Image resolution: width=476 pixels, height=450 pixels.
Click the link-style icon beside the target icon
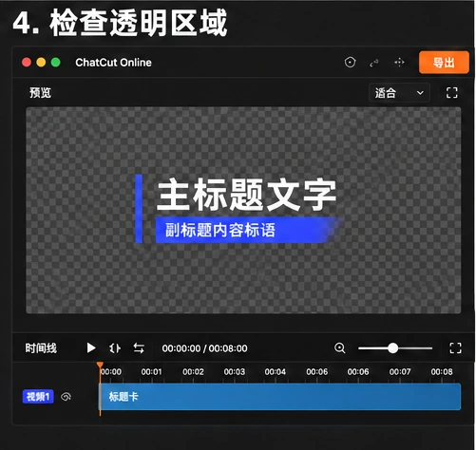click(x=374, y=63)
